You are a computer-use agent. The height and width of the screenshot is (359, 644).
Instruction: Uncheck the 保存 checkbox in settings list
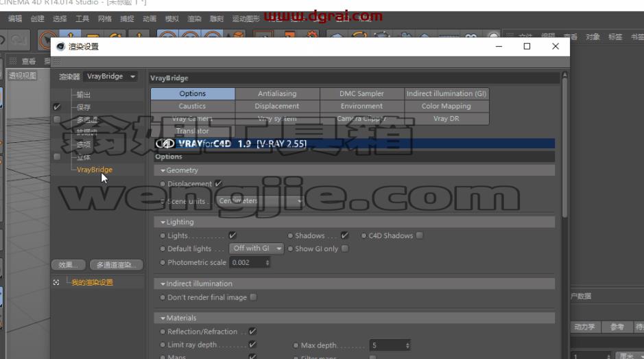pos(57,107)
